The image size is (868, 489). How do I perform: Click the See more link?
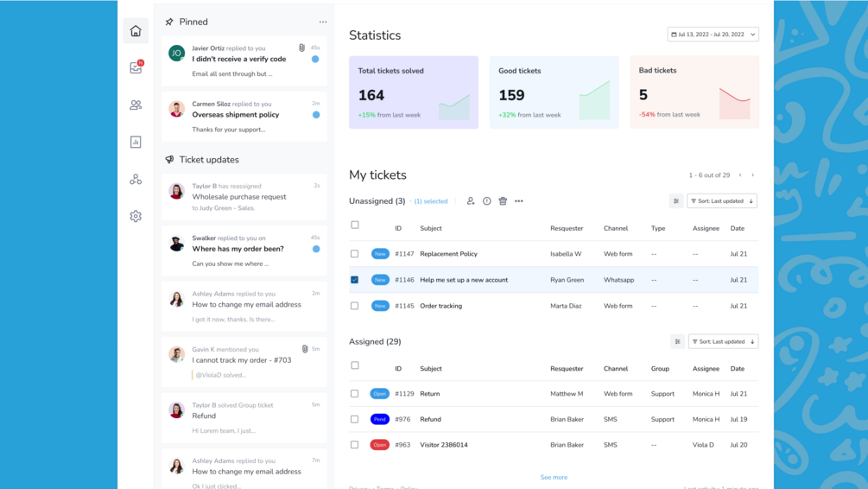pyautogui.click(x=554, y=478)
